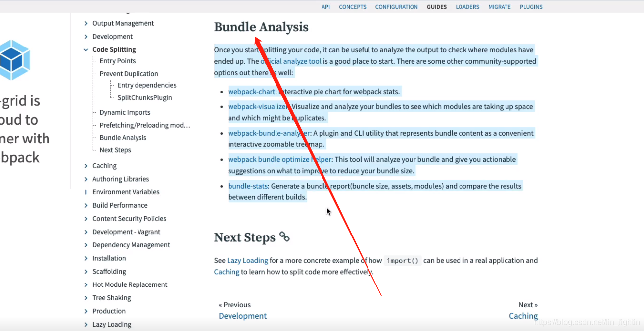Open Output Management guide in sidebar

123,23
